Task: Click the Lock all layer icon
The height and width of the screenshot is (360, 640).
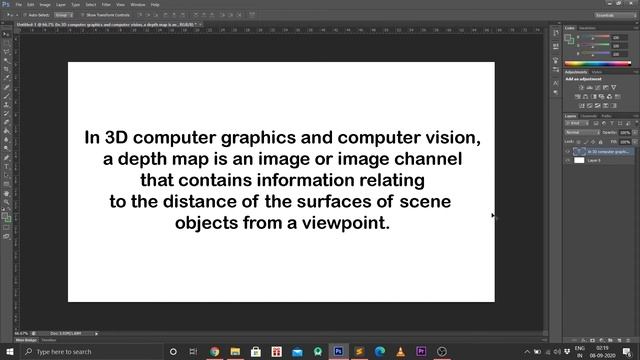Action: [x=600, y=142]
